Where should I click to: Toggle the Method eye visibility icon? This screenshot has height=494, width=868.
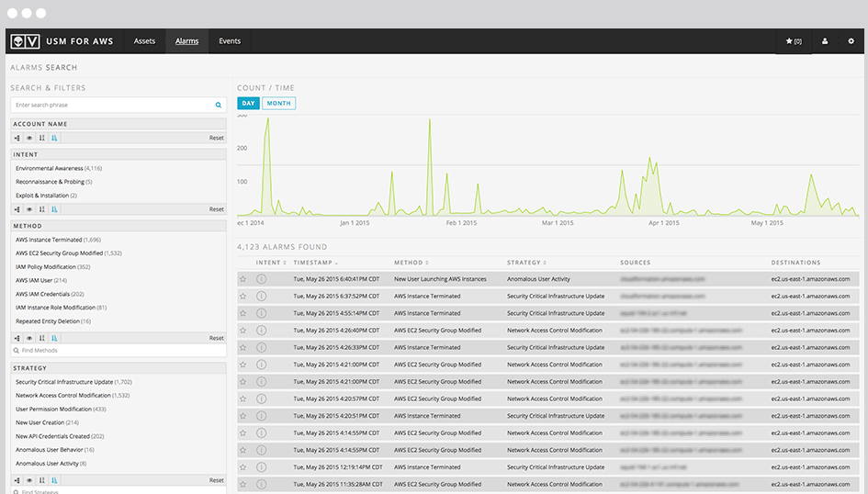pyautogui.click(x=29, y=338)
